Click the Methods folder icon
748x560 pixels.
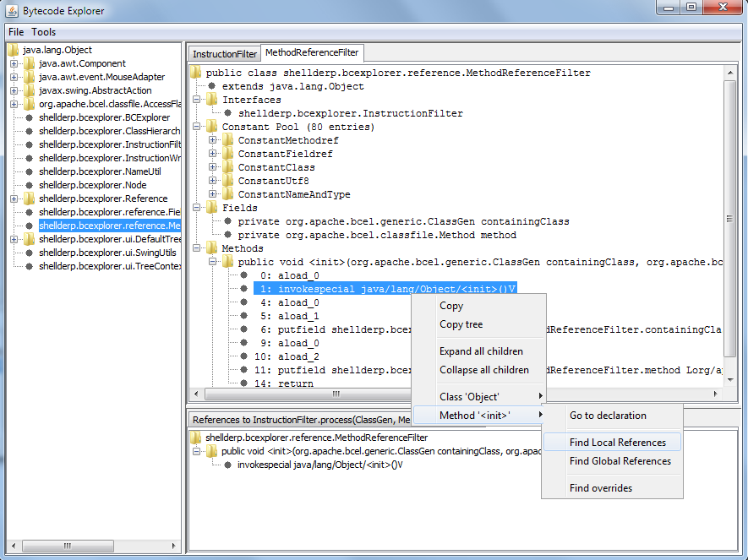coord(212,248)
